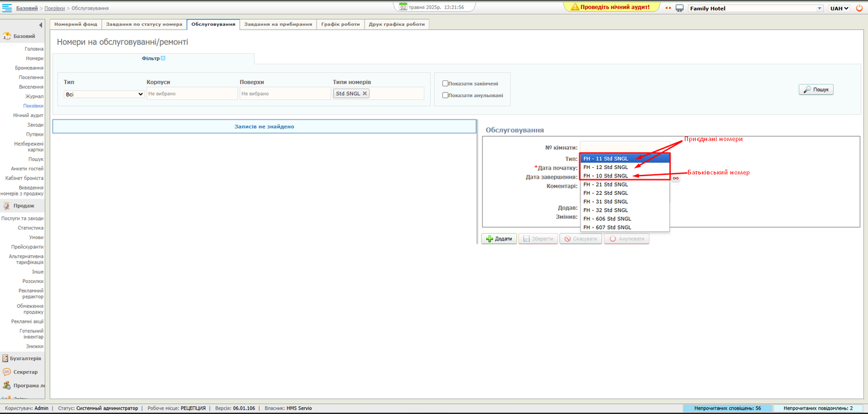Viewport: 868px width, 414px height.
Task: Switch to the Графік роботи tab
Action: click(341, 24)
